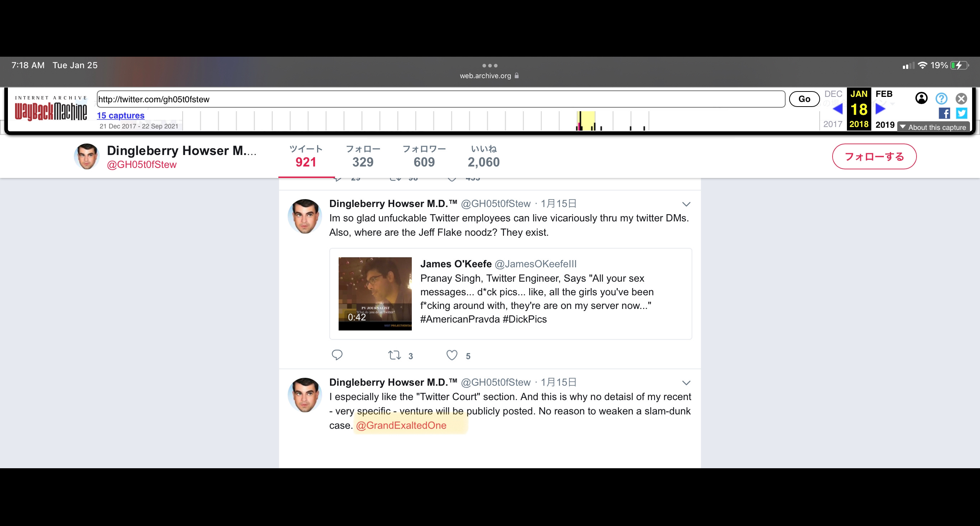Retweet the Twitter employees tweet
The height and width of the screenshot is (526, 980).
pos(395,355)
